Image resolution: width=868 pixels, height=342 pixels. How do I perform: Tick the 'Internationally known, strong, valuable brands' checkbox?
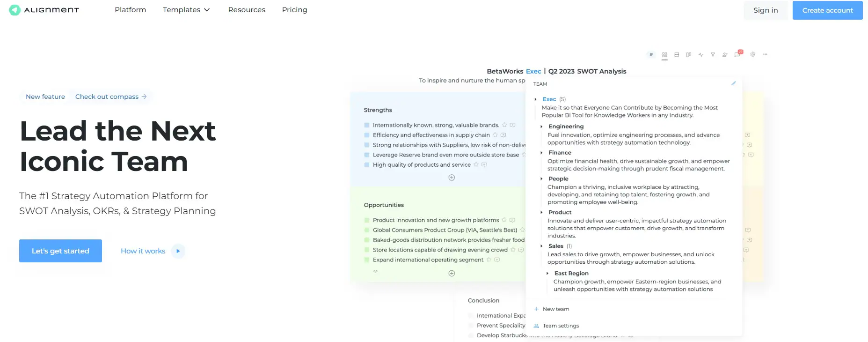click(367, 125)
